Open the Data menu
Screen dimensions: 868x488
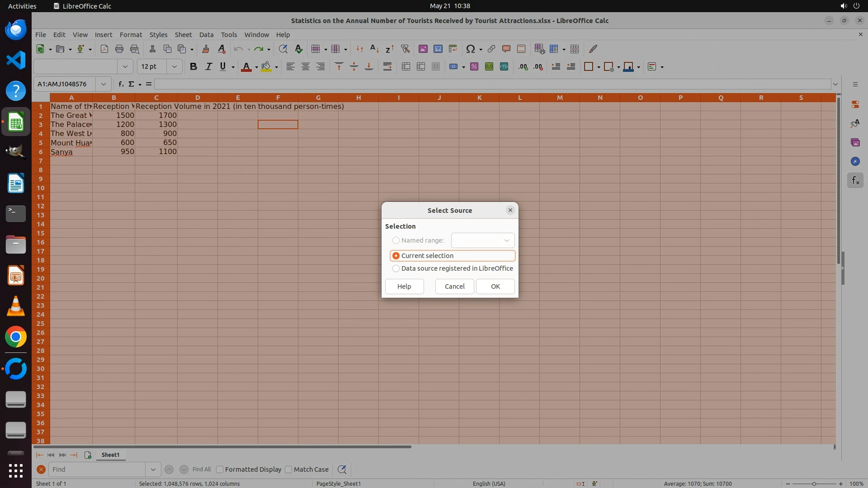coord(206,35)
